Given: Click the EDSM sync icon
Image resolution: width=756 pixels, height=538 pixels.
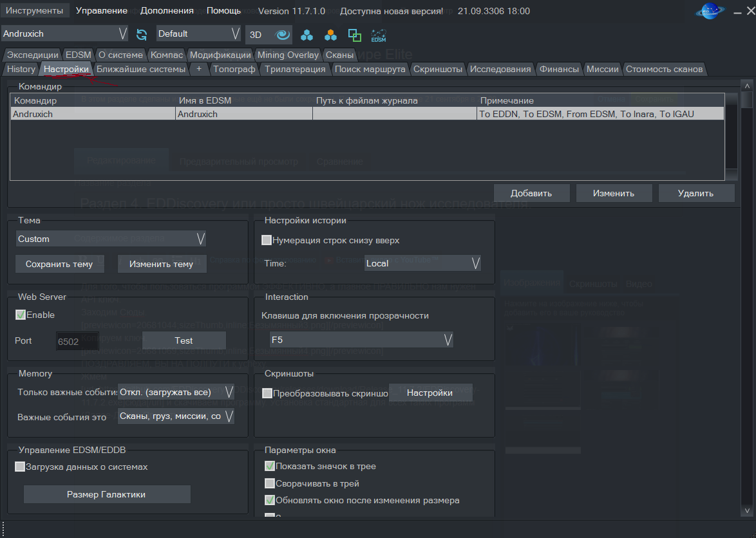Looking at the screenshot, I should click(x=379, y=35).
